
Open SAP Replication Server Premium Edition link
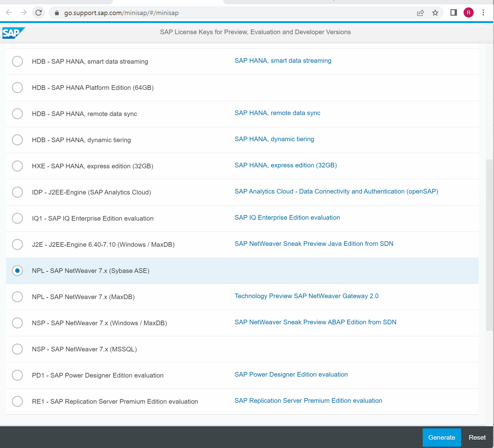pyautogui.click(x=308, y=401)
